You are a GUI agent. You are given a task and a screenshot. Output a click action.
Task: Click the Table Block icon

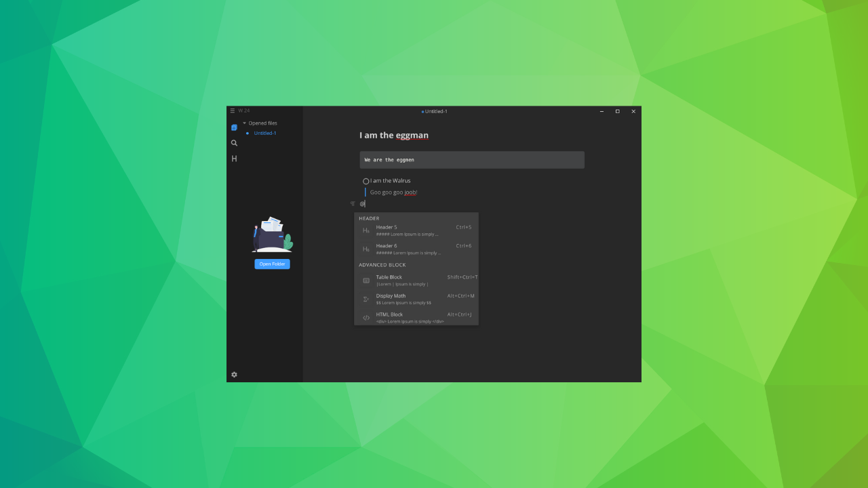(366, 281)
